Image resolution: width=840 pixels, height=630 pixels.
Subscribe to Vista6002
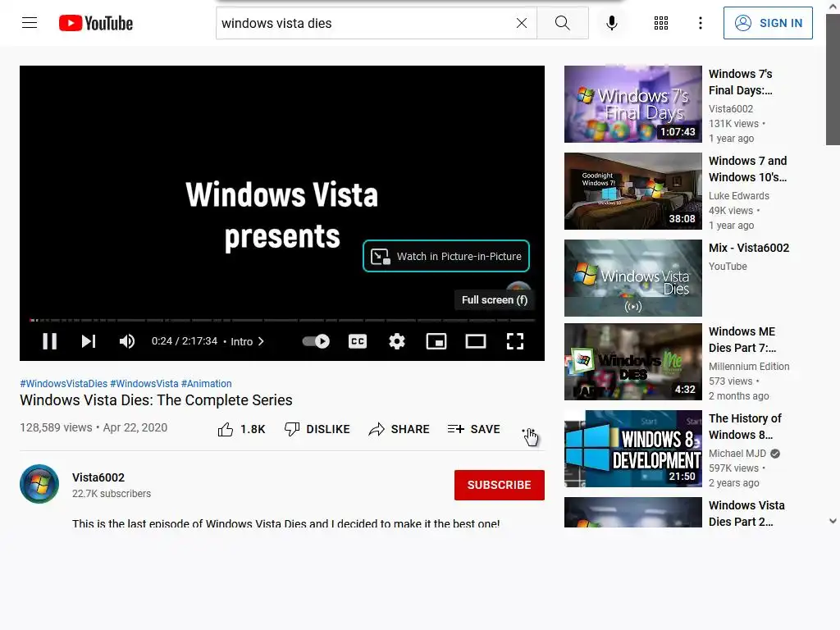[x=500, y=485]
